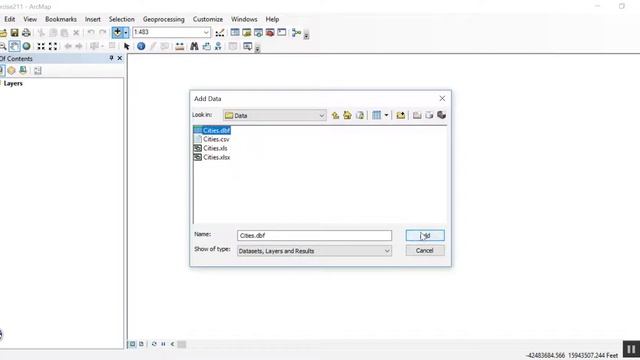
Task: Open the Editor Toolbar icon
Action: (x=220, y=33)
